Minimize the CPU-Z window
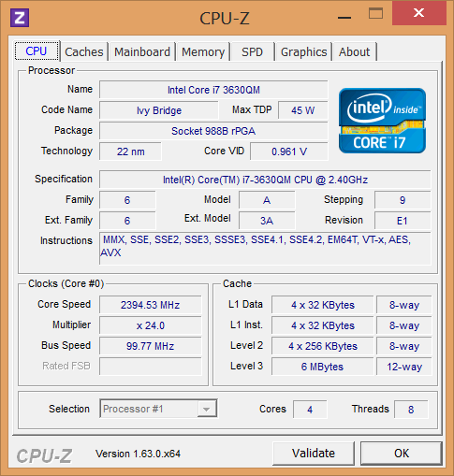The image size is (454, 476). (x=344, y=15)
